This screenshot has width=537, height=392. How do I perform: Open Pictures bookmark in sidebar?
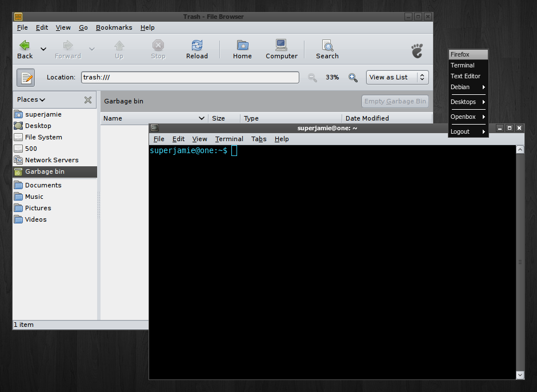(55, 208)
